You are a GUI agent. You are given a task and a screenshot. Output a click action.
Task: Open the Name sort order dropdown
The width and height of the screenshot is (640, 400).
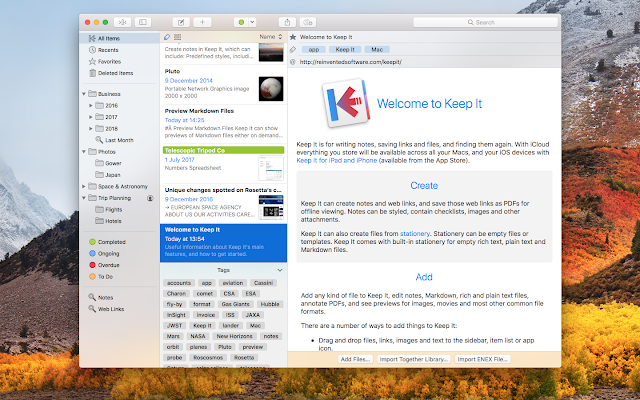click(x=271, y=37)
